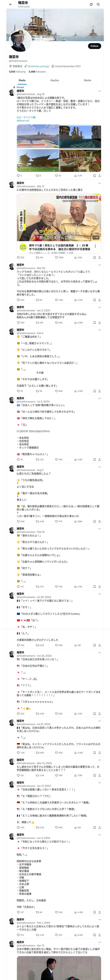Click the Grok circular icon in header
The image size is (110, 980).
[x=91, y=5]
